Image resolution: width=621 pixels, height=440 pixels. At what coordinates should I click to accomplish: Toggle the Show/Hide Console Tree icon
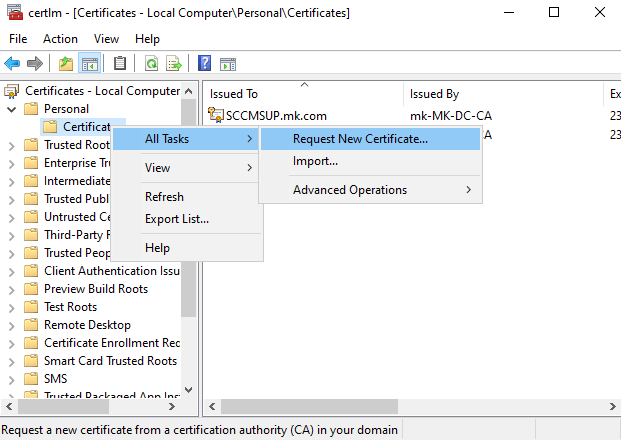pos(89,63)
